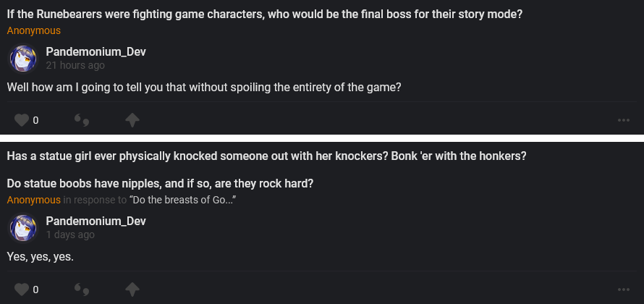Click the answer text "Yes, yes, yes."

pos(41,256)
